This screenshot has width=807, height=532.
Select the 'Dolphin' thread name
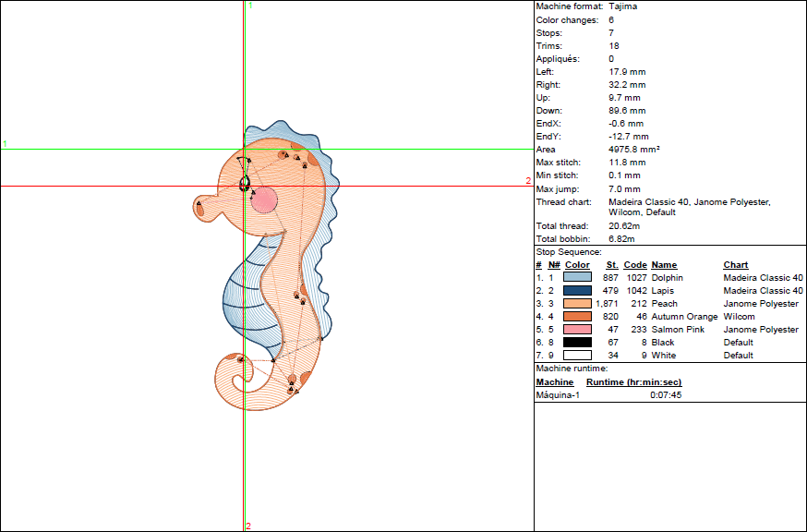pyautogui.click(x=667, y=278)
